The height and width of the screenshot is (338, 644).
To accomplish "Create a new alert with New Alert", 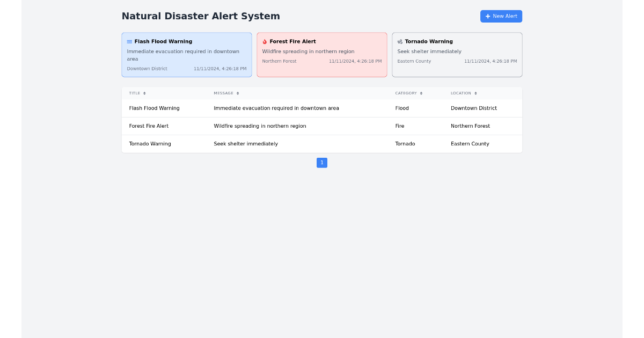I will [501, 16].
